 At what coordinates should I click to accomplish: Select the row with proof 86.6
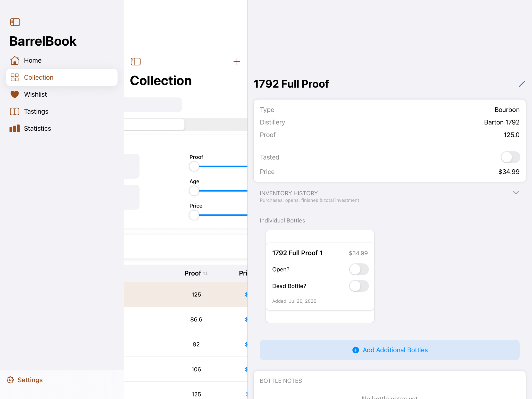(x=186, y=320)
